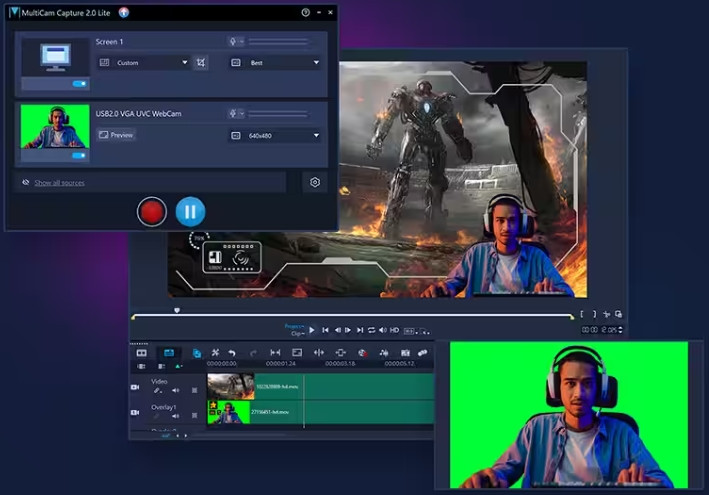Open the help icon in MultiCam title bar
Viewport: 709px width, 495px height.
click(306, 13)
